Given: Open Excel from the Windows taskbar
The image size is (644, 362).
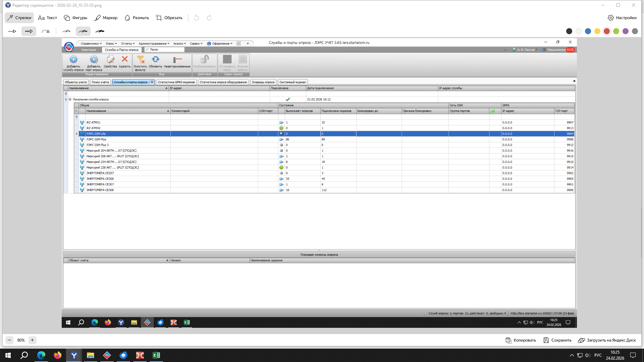Looking at the screenshot, I should [156, 355].
